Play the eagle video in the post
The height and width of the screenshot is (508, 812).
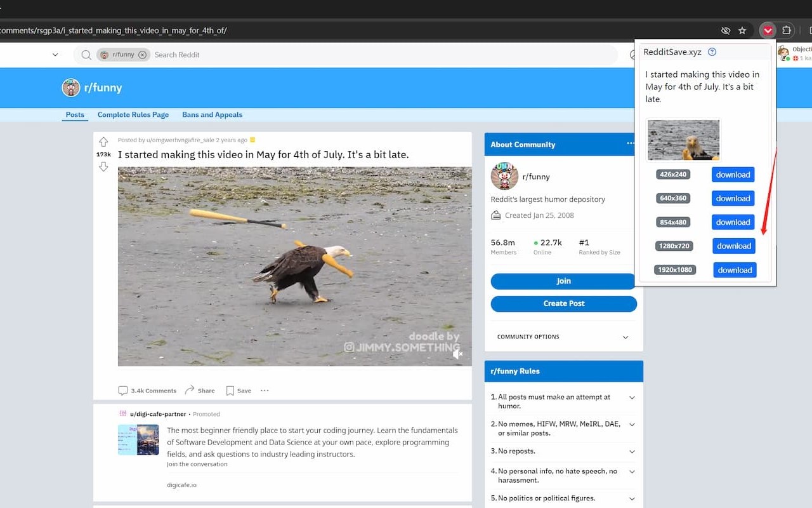pos(294,266)
